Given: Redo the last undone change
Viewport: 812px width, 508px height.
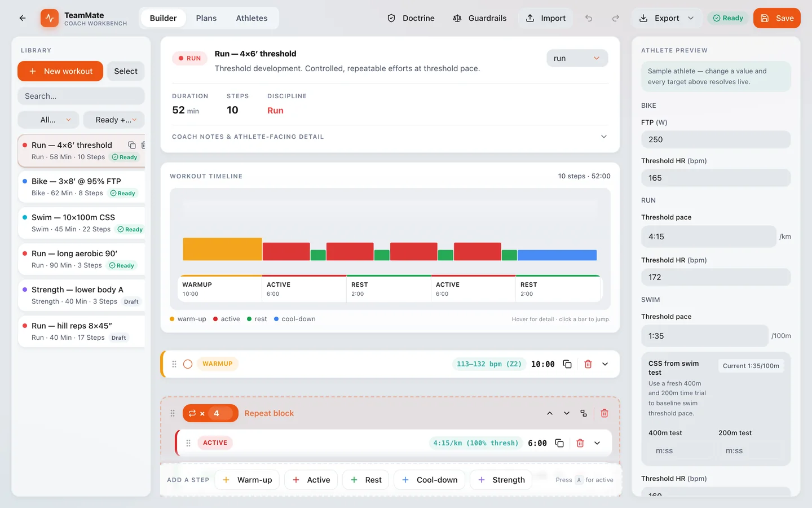Looking at the screenshot, I should point(616,18).
